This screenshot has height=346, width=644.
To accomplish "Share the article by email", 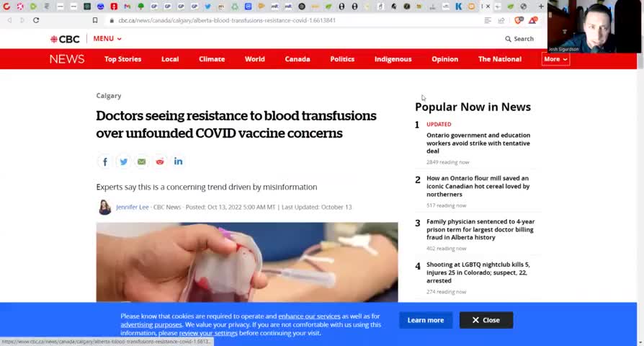I will (141, 161).
